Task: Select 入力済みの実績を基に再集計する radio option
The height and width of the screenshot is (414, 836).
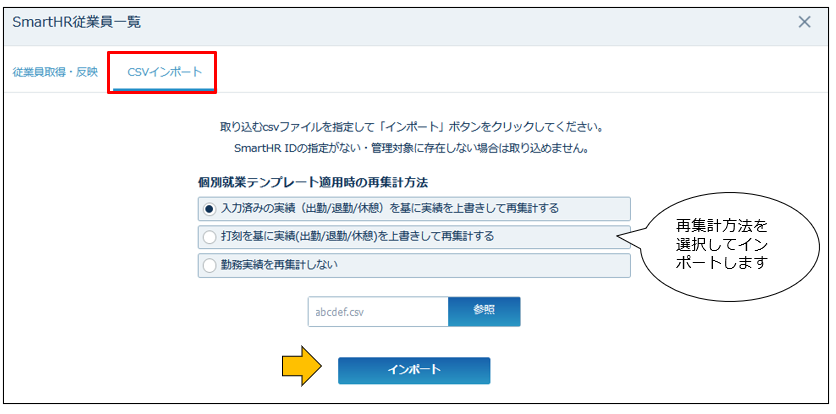Action: click(414, 209)
